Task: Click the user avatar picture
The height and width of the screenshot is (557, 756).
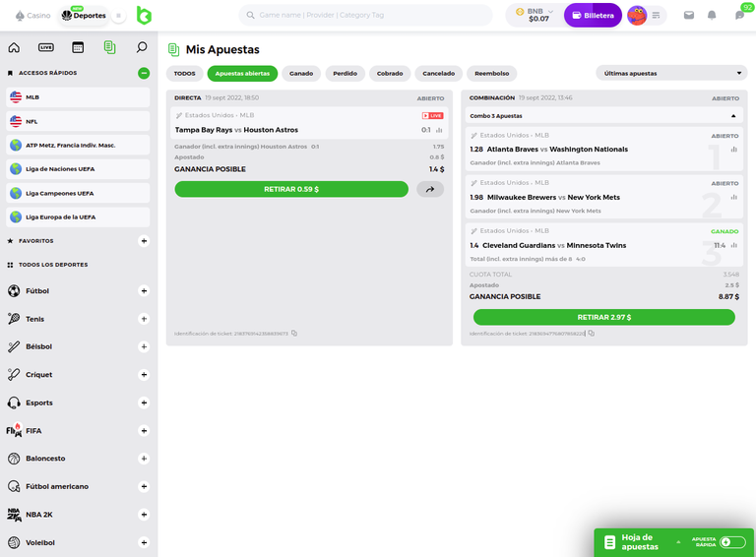Action: [x=637, y=16]
